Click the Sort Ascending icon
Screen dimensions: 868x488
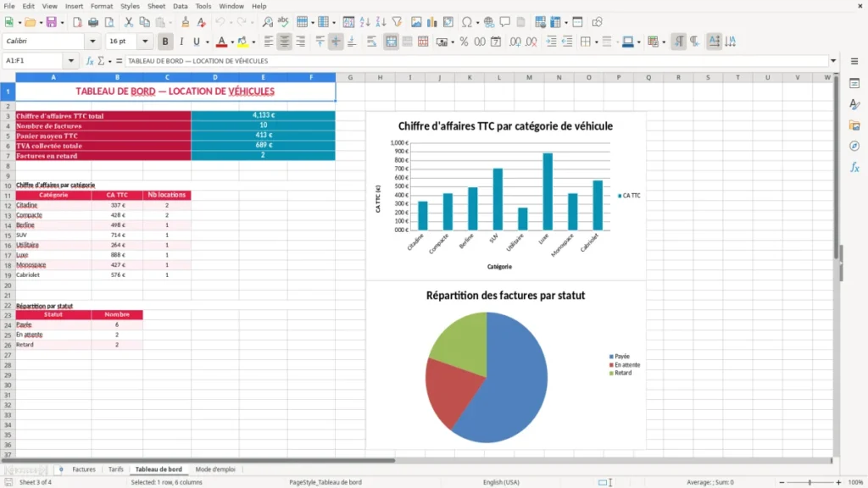(x=364, y=22)
